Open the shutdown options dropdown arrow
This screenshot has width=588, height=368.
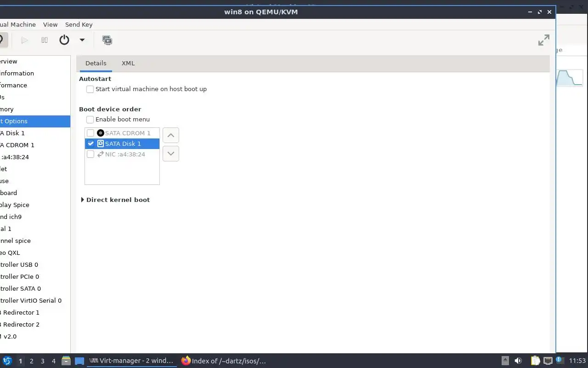[x=82, y=40]
